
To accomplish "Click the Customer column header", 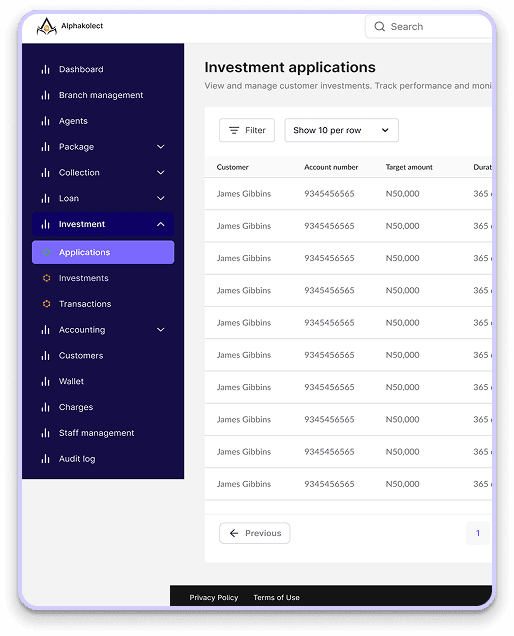I will pos(232,167).
